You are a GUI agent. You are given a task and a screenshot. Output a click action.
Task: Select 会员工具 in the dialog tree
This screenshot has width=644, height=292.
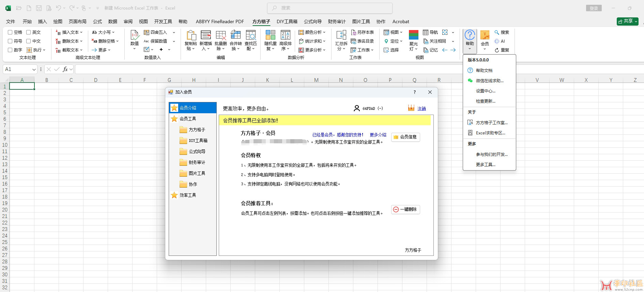tap(188, 119)
